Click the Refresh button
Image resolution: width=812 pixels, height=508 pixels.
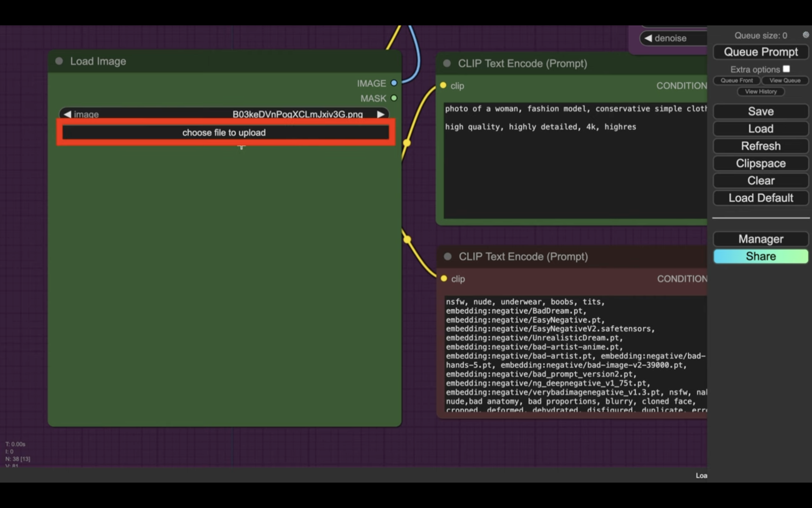(761, 146)
